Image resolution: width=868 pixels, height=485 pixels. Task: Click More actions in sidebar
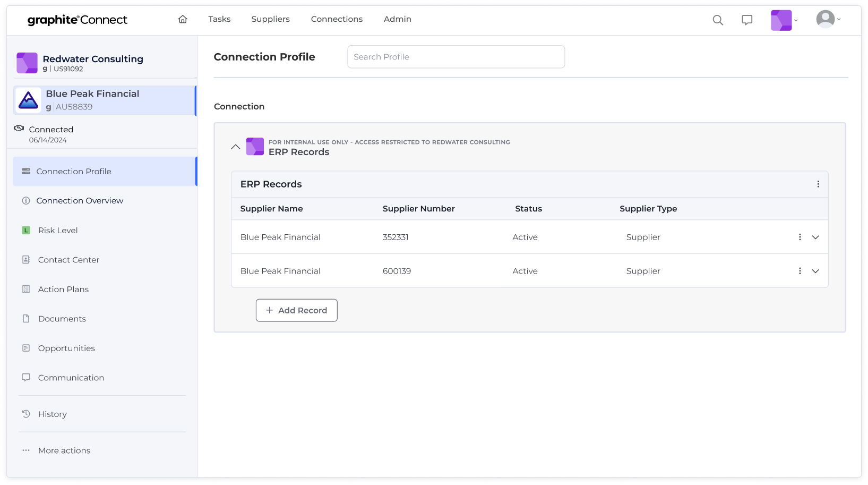(x=64, y=450)
